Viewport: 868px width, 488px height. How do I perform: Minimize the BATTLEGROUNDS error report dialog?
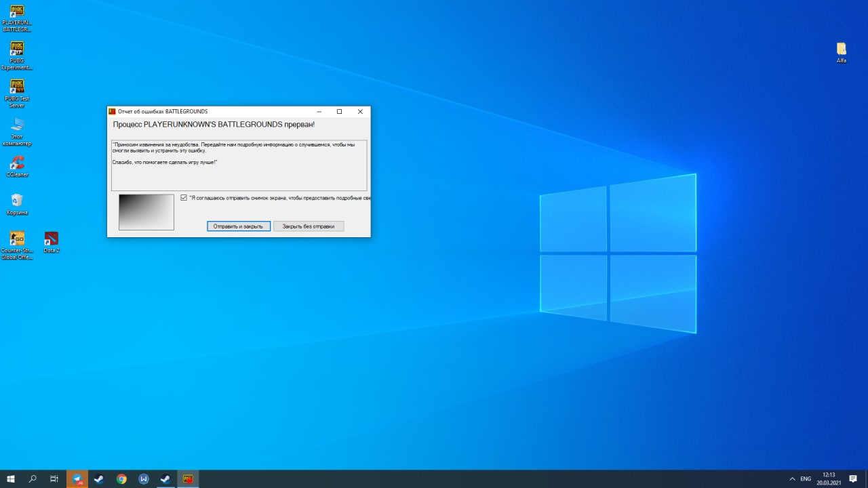[x=319, y=111]
